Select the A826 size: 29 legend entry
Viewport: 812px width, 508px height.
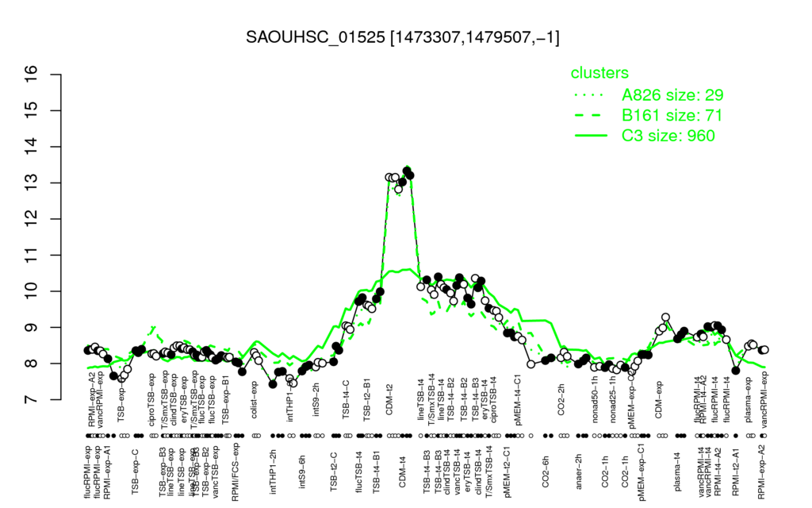672,95
